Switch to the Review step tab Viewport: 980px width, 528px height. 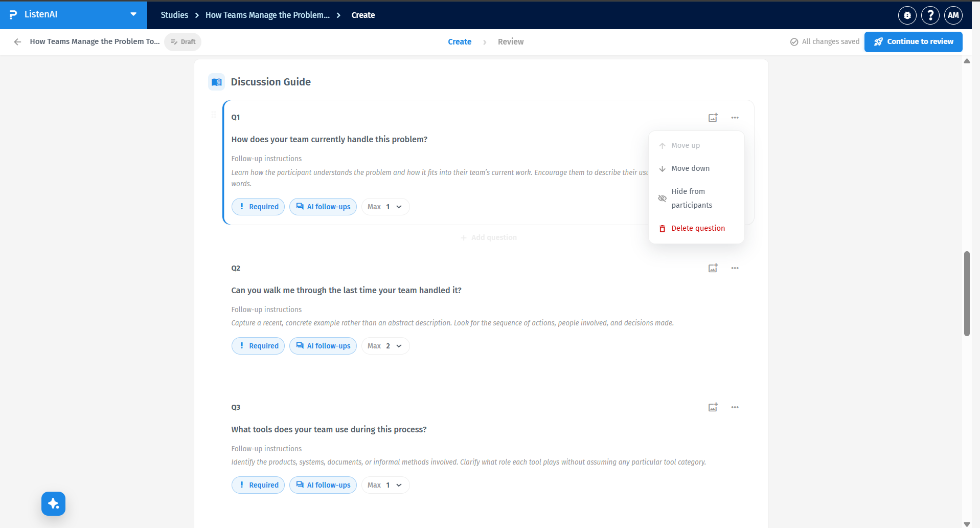click(511, 42)
